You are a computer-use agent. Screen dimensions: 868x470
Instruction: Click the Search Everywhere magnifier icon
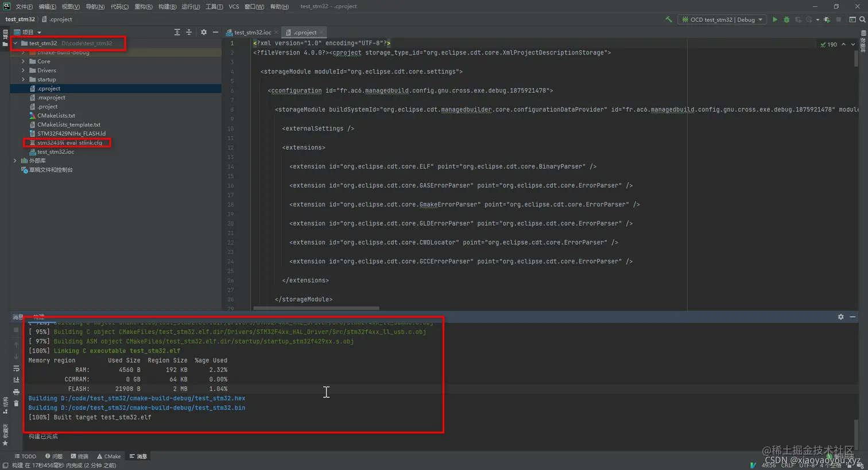coord(862,20)
